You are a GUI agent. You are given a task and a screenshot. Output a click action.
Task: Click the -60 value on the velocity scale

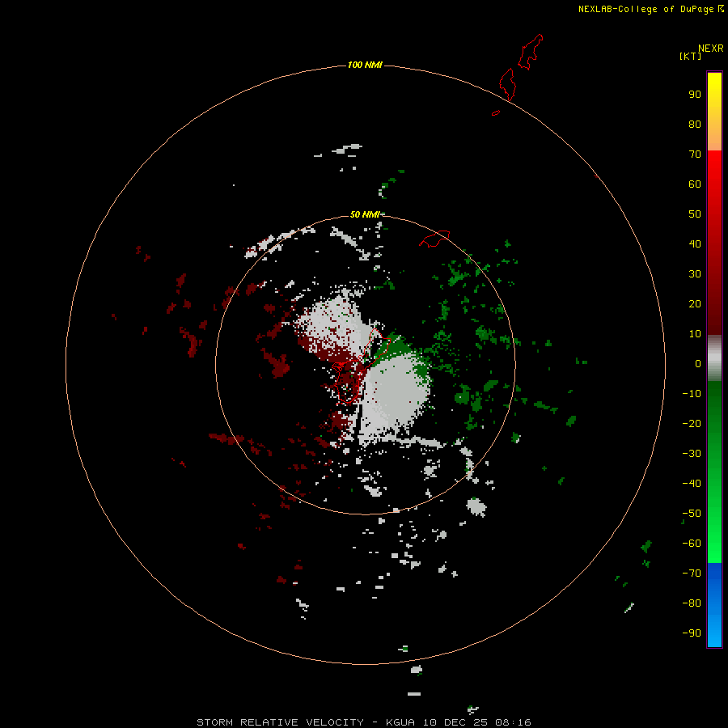tap(692, 544)
